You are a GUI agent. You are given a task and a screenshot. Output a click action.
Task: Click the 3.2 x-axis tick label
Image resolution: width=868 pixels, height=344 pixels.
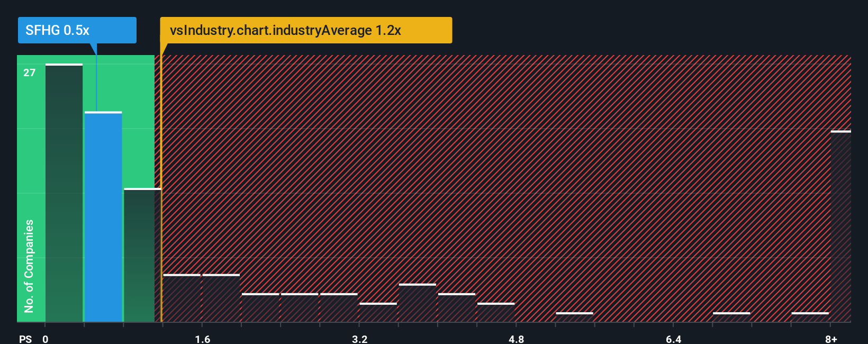360,339
